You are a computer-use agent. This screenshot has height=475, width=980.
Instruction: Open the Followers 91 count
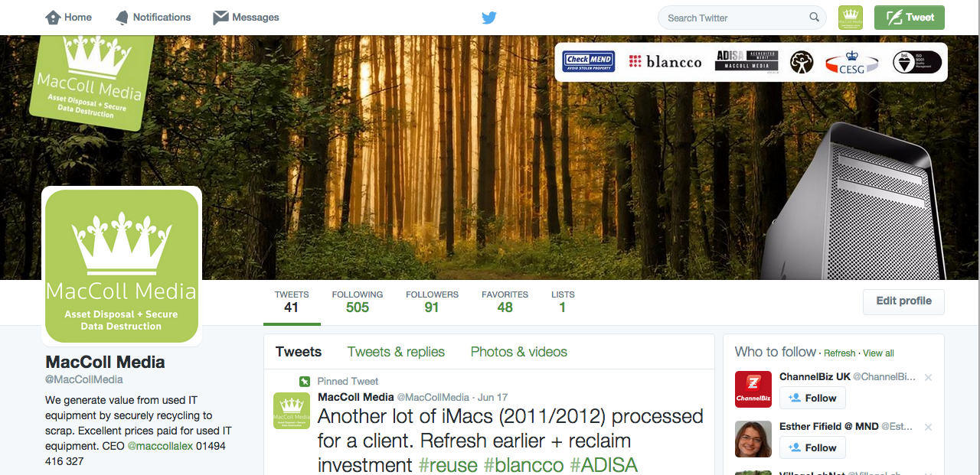[x=432, y=302]
